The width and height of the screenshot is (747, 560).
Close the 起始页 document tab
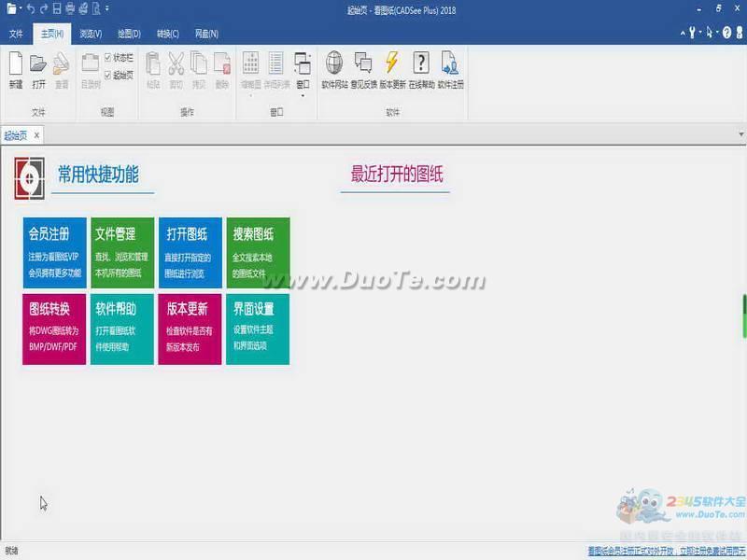click(36, 135)
